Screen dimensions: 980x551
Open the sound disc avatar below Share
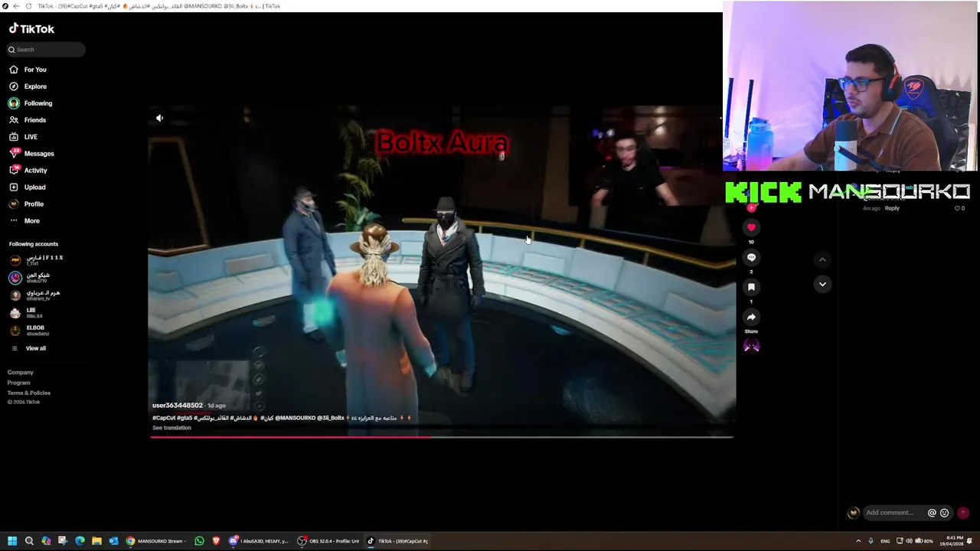click(751, 346)
